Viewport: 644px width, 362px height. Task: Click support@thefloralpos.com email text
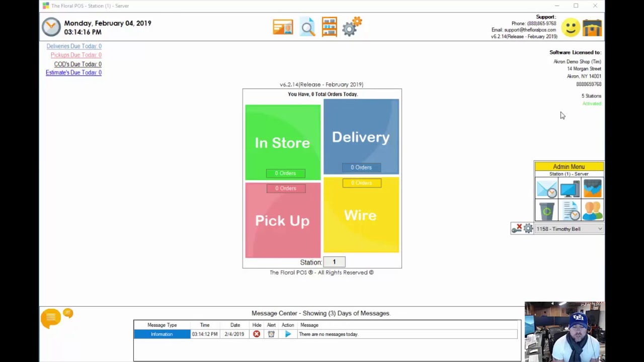click(530, 30)
